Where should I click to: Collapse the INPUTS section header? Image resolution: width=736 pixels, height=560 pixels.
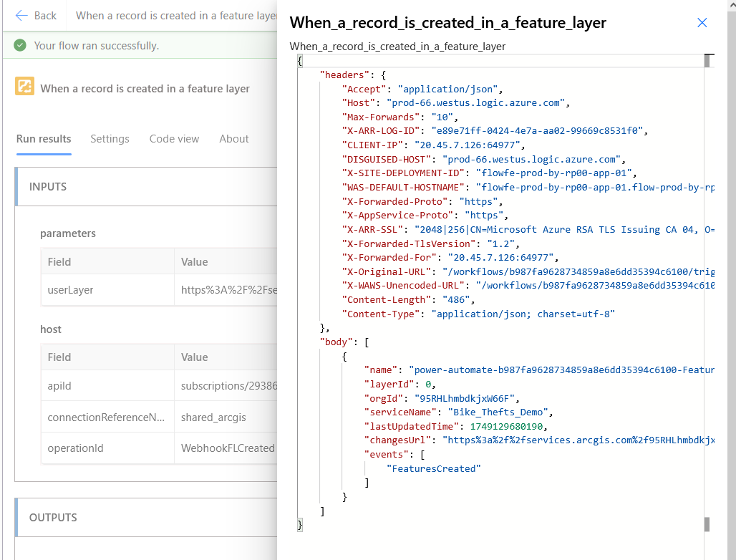(x=147, y=187)
